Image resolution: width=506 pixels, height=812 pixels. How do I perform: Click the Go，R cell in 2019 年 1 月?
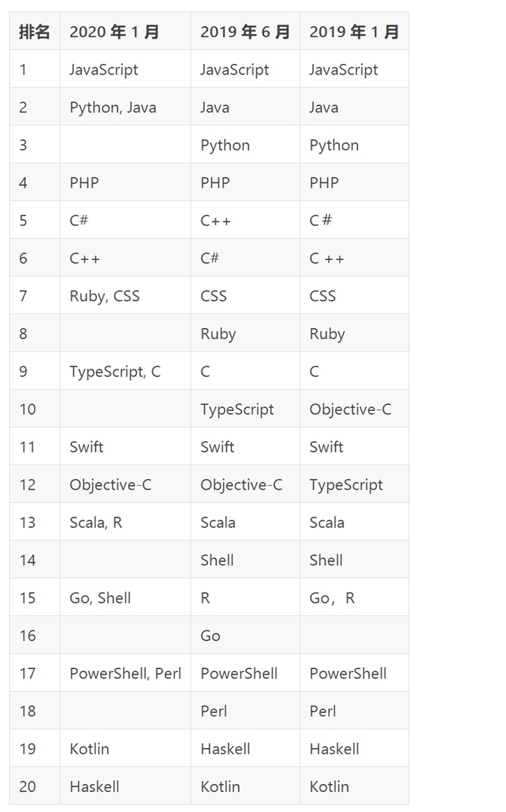tap(354, 598)
